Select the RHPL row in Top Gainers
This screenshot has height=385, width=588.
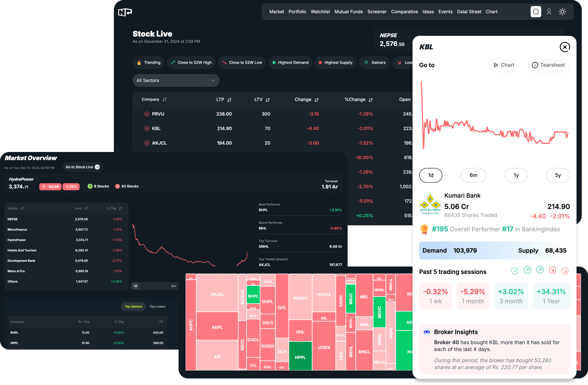88,333
